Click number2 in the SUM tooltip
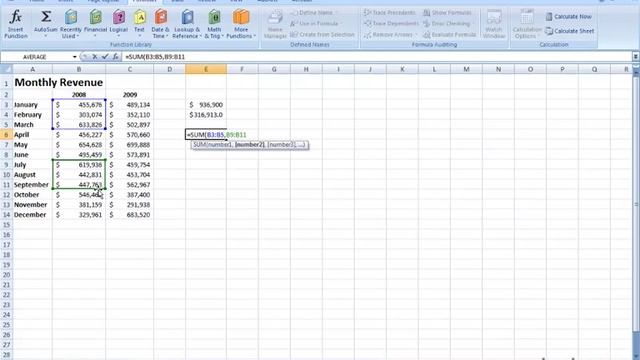 tap(249, 145)
